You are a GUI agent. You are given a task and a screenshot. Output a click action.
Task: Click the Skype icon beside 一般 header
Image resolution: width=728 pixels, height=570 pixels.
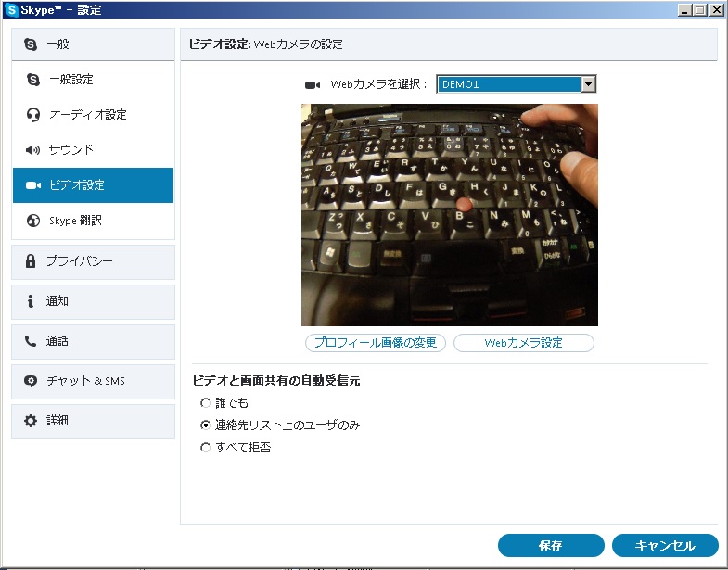point(31,44)
